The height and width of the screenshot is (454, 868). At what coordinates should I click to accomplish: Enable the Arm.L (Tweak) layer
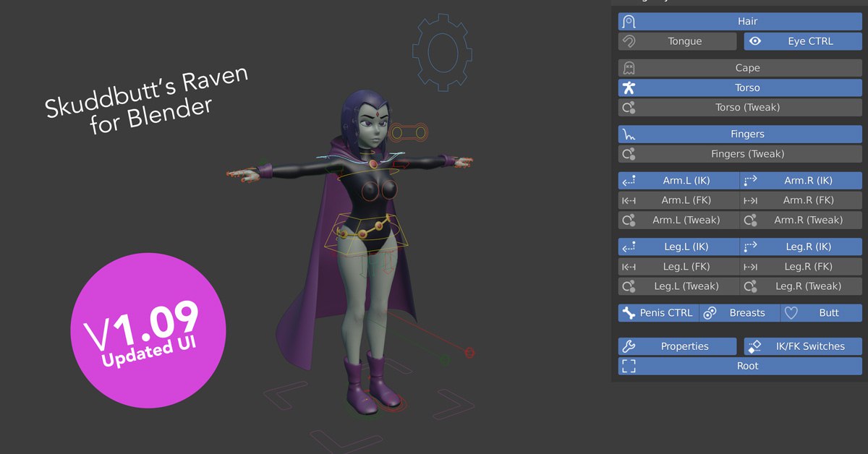(x=679, y=220)
